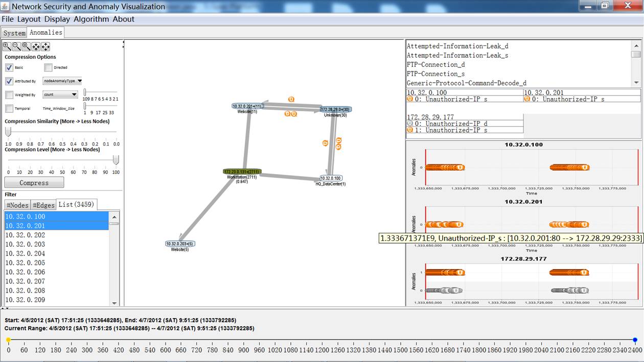Screen dimensions: 644x362
Task: Click the zoom out magnifier icon
Action: click(16, 46)
